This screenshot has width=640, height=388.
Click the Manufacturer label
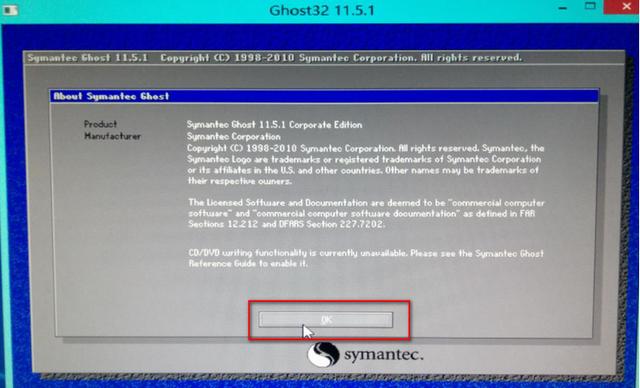pyautogui.click(x=113, y=136)
